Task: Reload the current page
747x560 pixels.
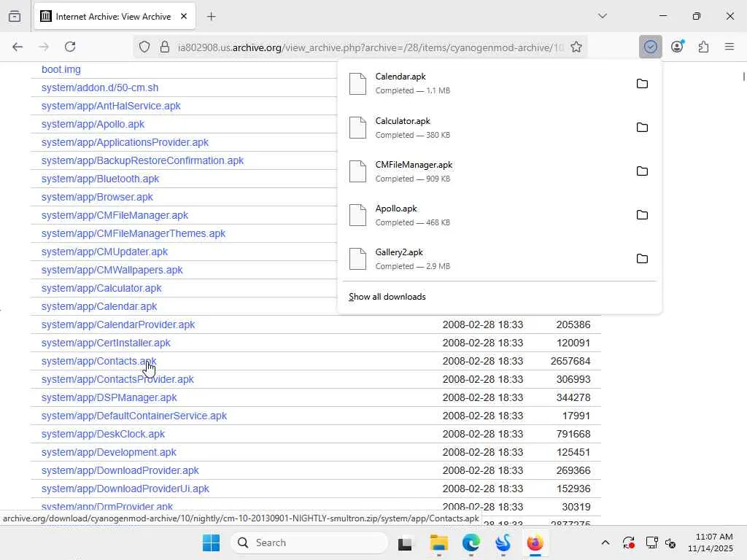Action: point(70,47)
